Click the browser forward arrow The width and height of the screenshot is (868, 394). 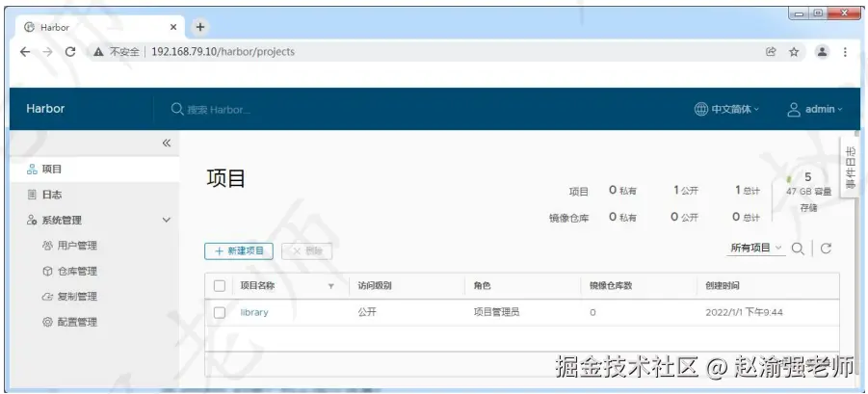[x=47, y=51]
